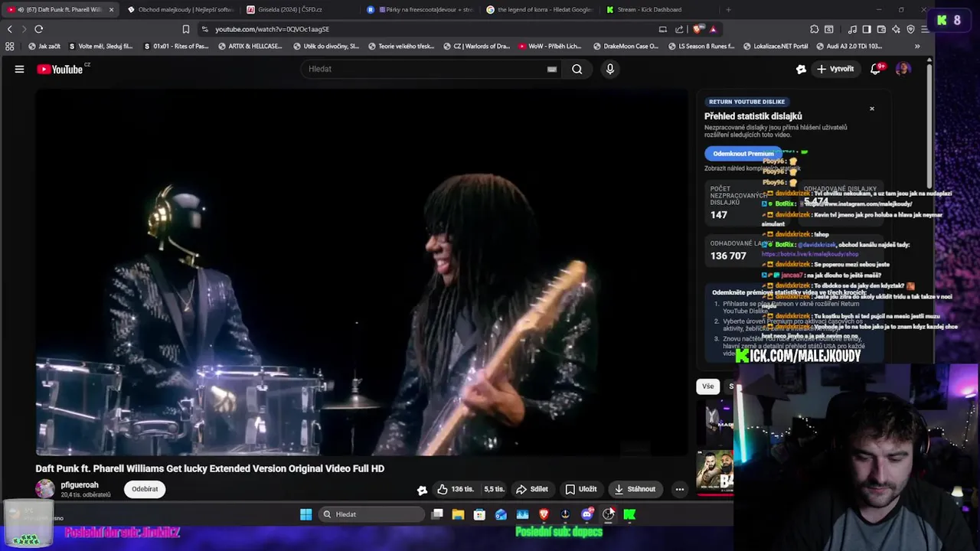Open Discord from taskbar
Screen dimensions: 980x551
coord(586,514)
